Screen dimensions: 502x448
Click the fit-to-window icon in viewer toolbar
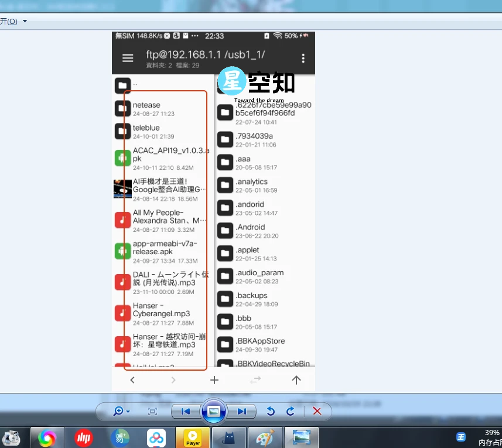pos(152,411)
